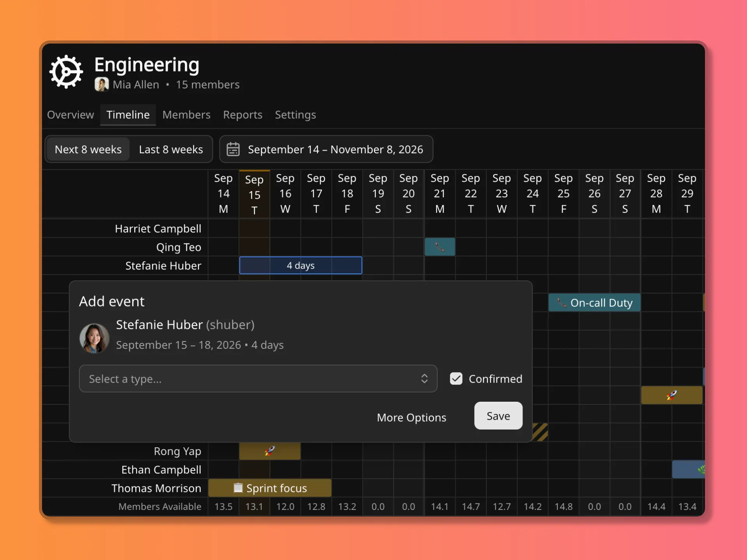
Task: Click the Ethan Campbell row name
Action: (161, 470)
